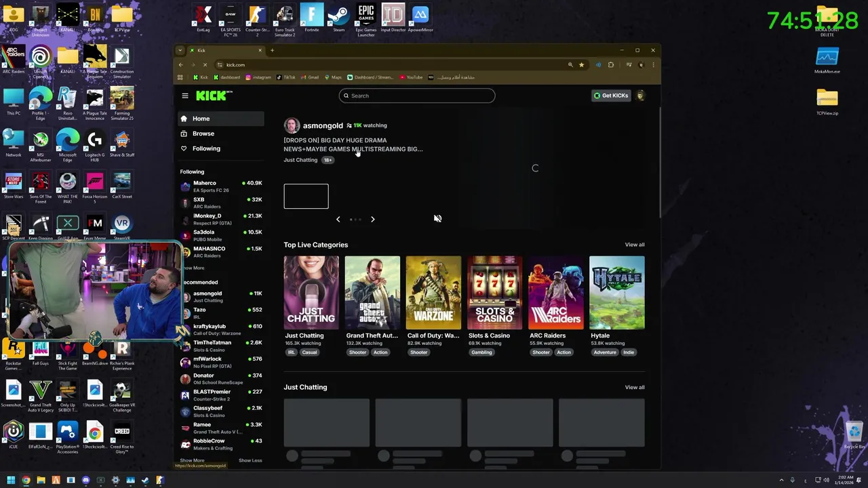The height and width of the screenshot is (488, 868).
Task: Open iMonkey_D's channel in Following list
Action: tap(221, 219)
